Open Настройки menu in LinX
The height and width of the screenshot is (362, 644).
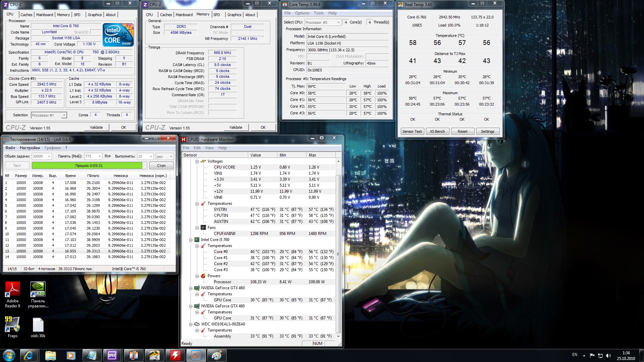(30, 148)
